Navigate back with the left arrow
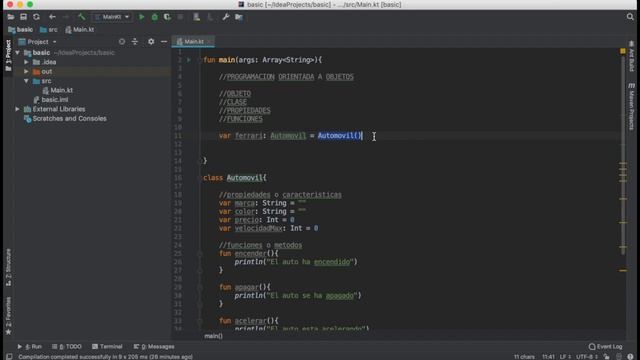This screenshot has height=360, width=640. pos(52,17)
